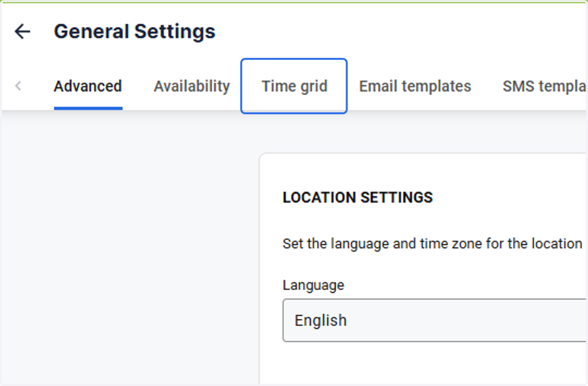Open the Availability tab

192,86
